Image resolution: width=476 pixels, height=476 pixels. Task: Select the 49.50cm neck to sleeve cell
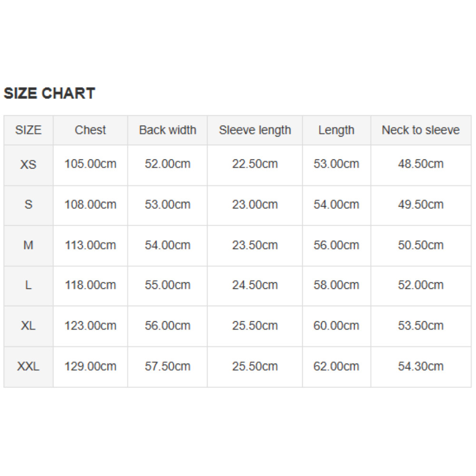[x=421, y=205]
